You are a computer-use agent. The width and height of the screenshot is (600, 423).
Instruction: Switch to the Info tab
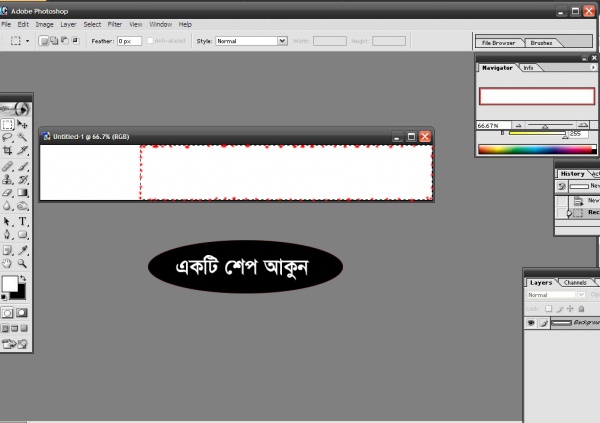(528, 68)
